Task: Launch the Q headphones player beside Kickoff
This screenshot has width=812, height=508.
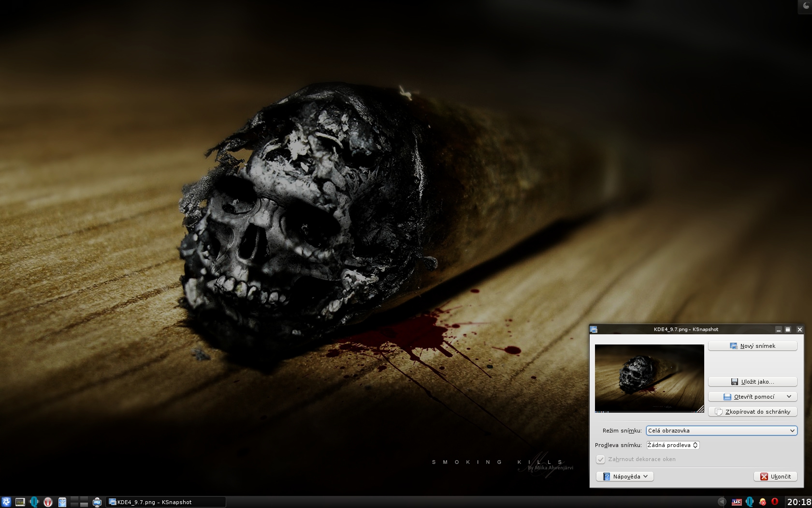Action: [x=34, y=502]
